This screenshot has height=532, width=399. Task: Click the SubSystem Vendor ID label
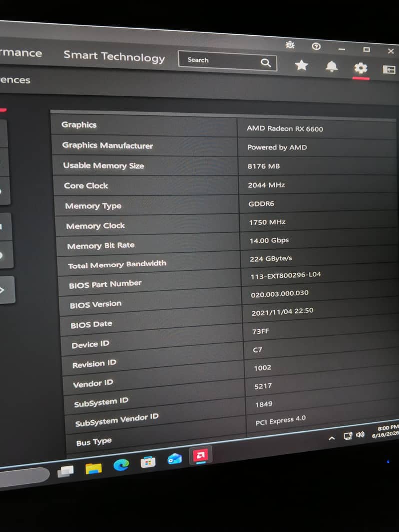click(x=117, y=420)
